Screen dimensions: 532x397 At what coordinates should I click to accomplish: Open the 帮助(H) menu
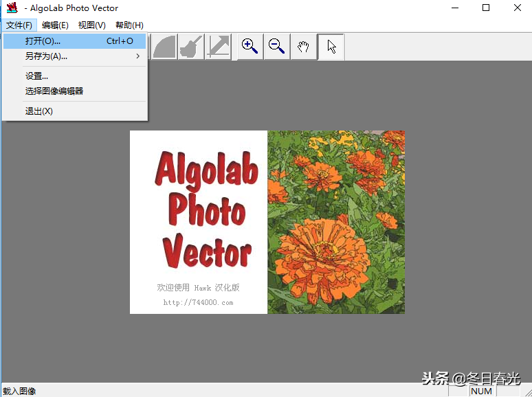pyautogui.click(x=129, y=25)
